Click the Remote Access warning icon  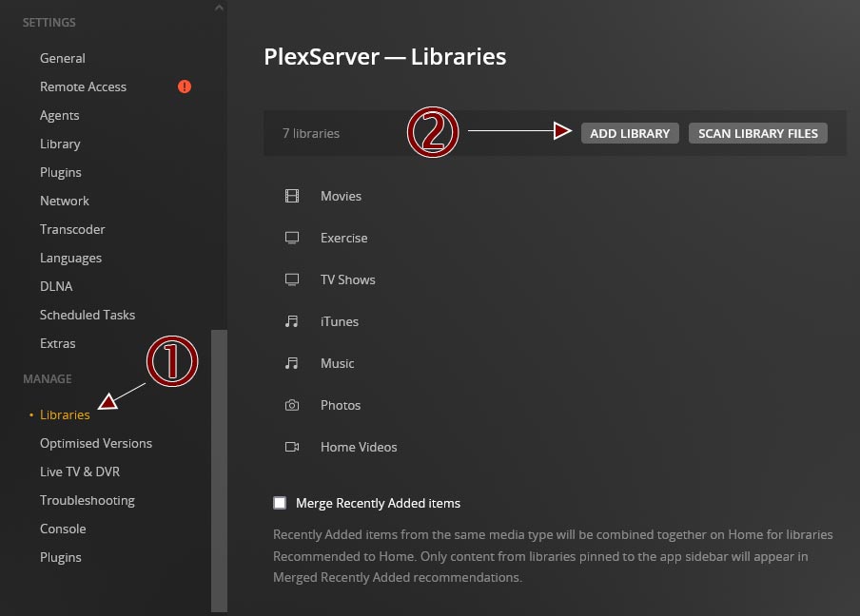[185, 87]
